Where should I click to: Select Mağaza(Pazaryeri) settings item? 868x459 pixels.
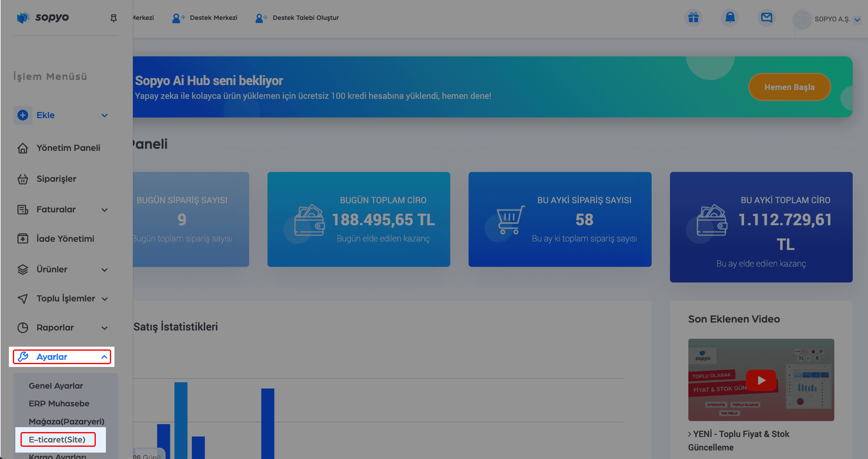[66, 421]
